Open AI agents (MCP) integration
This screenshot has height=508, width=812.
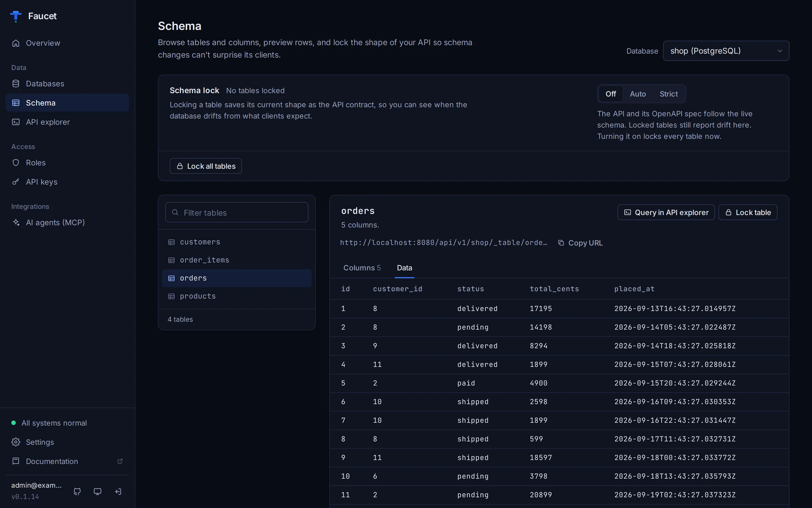pos(67,223)
